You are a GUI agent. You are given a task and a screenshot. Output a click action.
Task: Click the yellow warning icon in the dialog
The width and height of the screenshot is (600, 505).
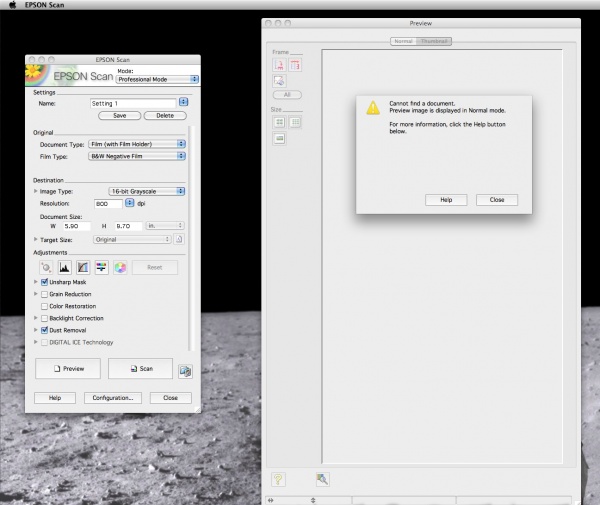click(373, 108)
